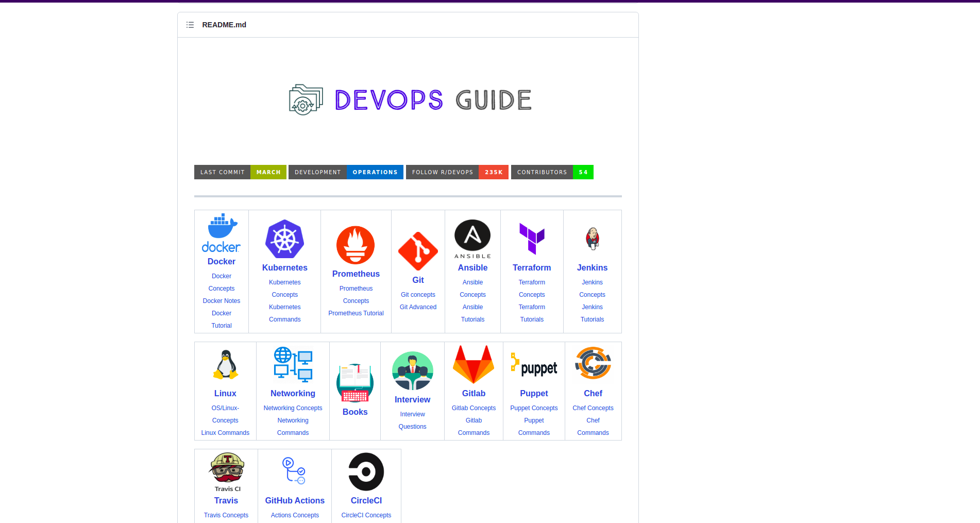980x523 pixels.
Task: Click the Networking computers globe icon
Action: (293, 365)
